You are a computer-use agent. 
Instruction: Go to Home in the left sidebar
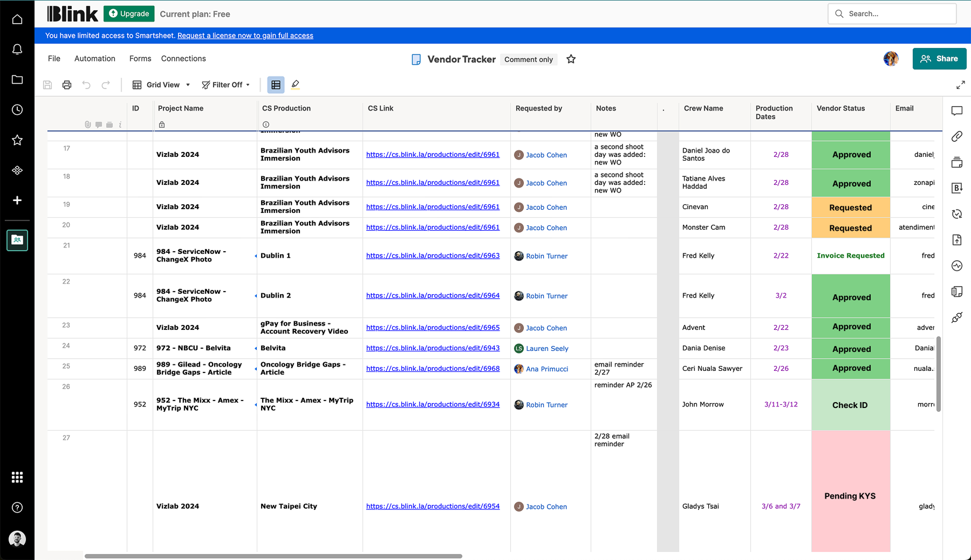[x=17, y=19]
